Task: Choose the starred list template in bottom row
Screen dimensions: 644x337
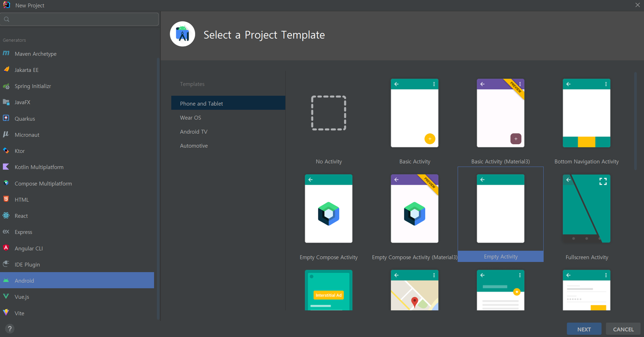Action: pos(500,290)
